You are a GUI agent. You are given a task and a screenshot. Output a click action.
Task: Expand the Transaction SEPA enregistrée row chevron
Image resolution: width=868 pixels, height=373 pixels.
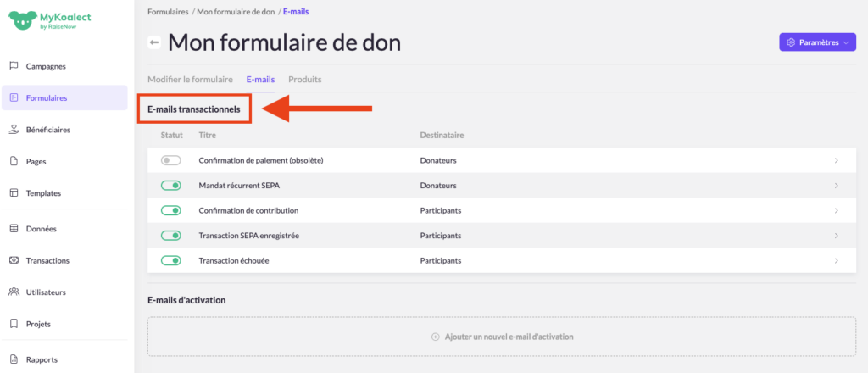coord(837,236)
